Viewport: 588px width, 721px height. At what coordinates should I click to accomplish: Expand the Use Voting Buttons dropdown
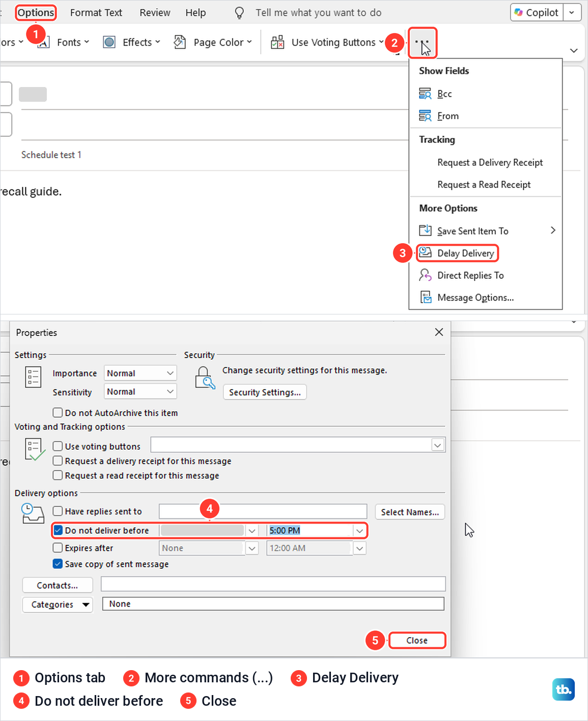[x=381, y=42]
